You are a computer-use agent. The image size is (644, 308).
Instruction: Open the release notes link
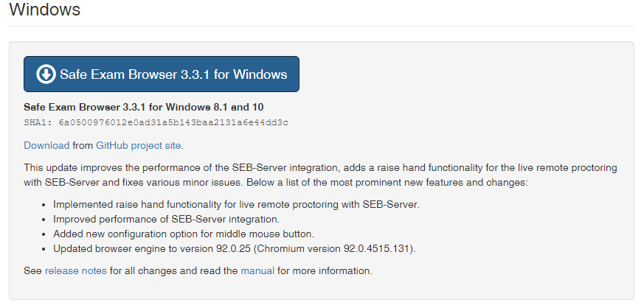point(76,271)
